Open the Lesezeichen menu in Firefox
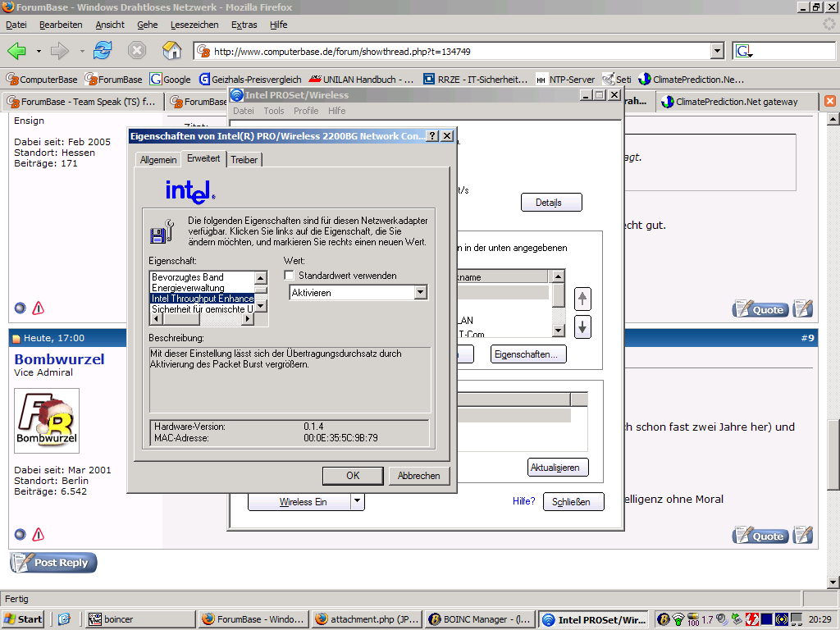Image resolution: width=840 pixels, height=630 pixels. pyautogui.click(x=194, y=25)
